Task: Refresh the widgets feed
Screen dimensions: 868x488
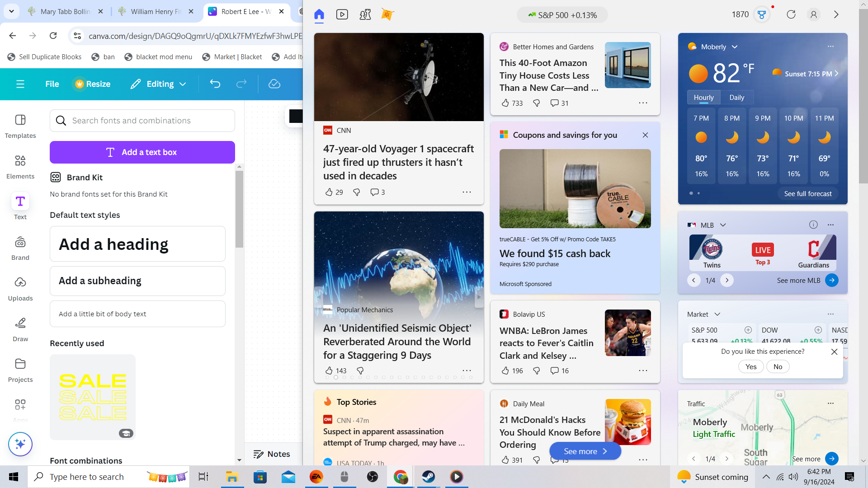Action: 791,14
